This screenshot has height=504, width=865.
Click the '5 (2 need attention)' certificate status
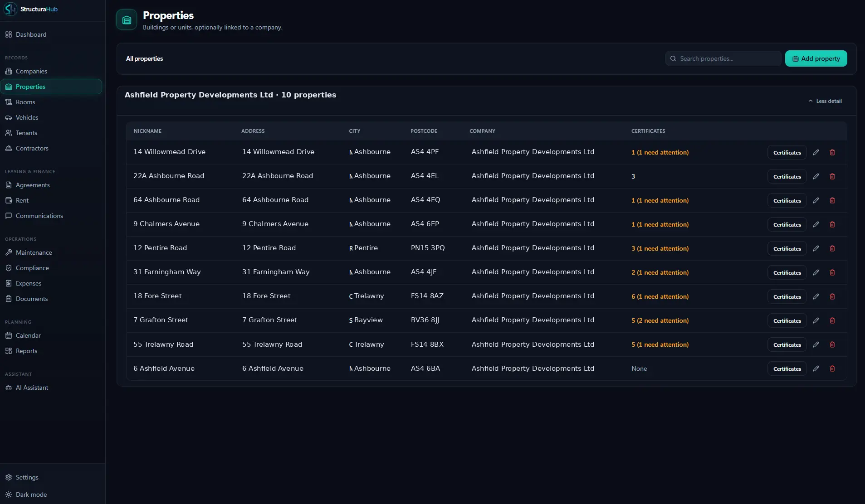660,320
